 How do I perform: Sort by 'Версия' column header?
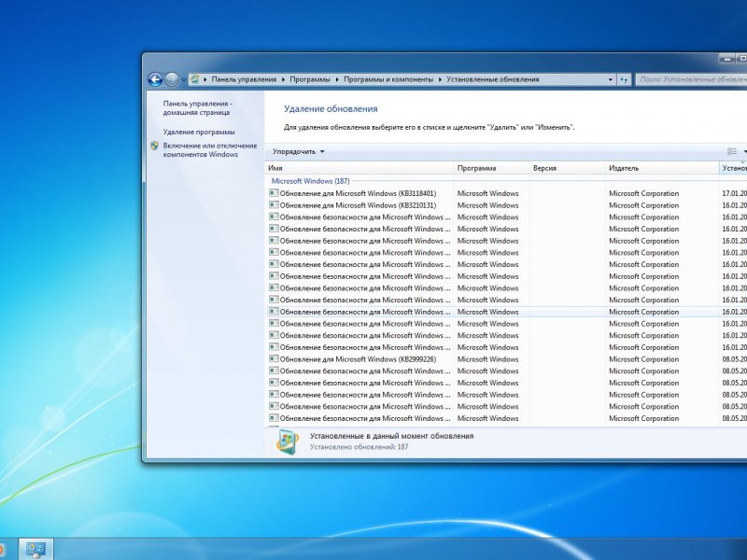point(567,168)
